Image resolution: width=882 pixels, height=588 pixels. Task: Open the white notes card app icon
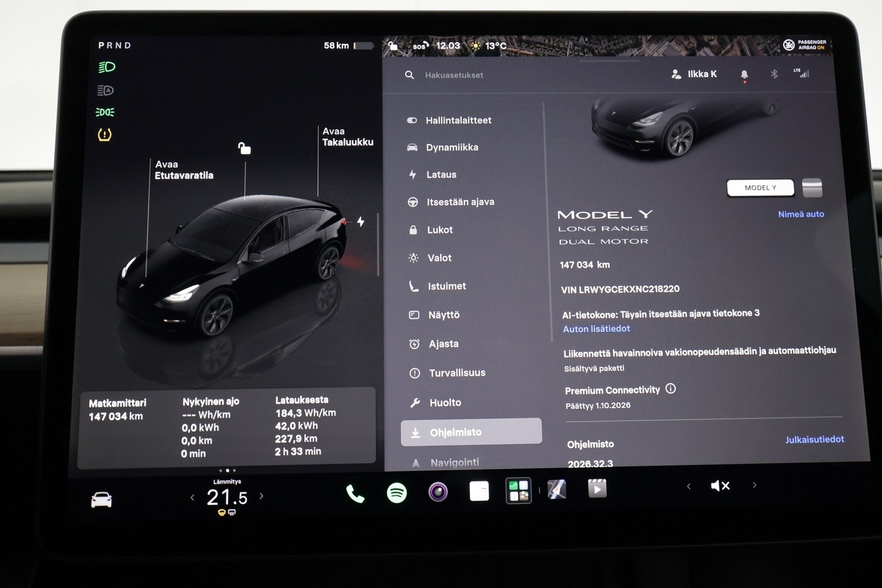479,490
